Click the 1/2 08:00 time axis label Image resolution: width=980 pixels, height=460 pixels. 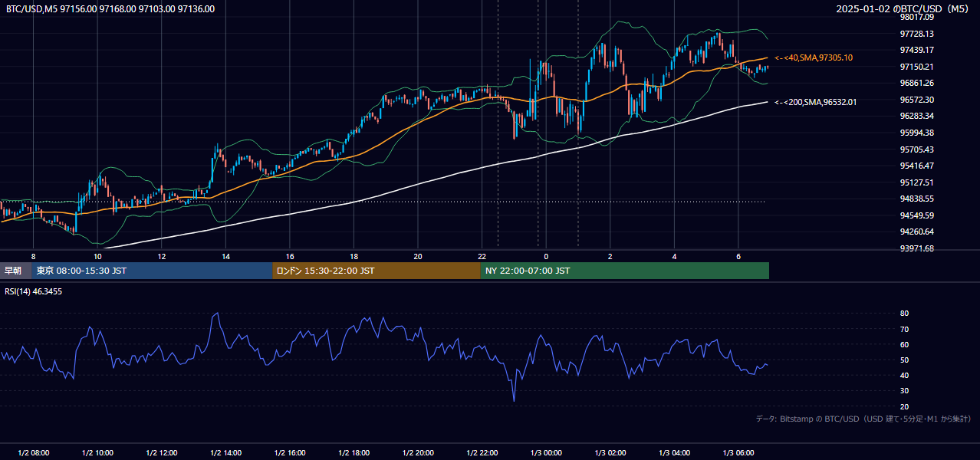coord(33,452)
